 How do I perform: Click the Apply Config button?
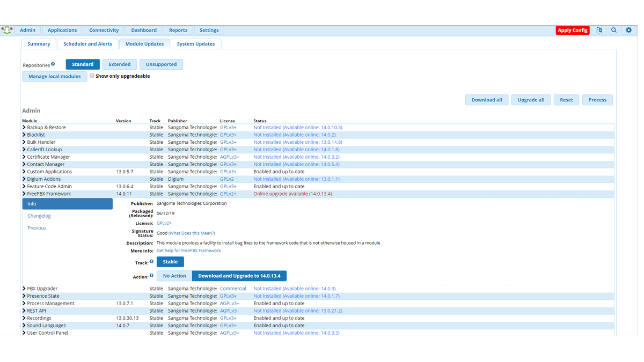tap(573, 30)
